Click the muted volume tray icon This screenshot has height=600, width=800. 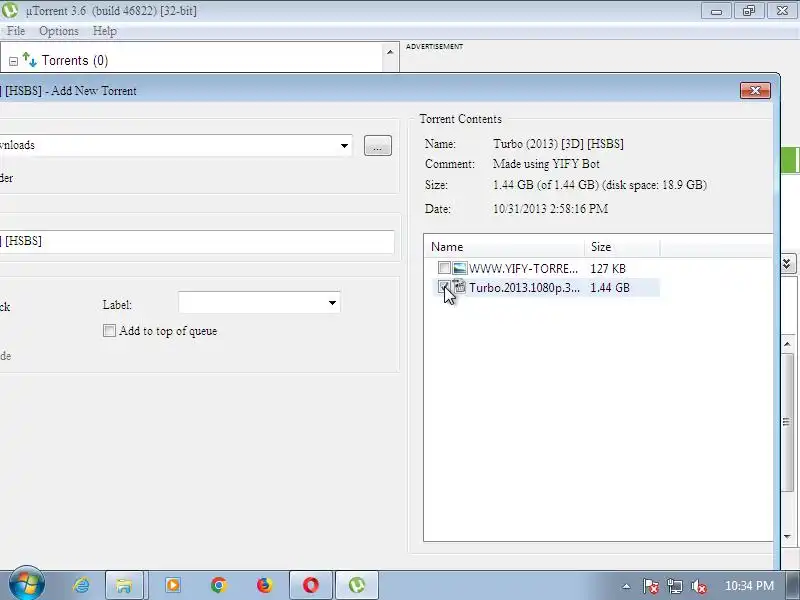698,587
